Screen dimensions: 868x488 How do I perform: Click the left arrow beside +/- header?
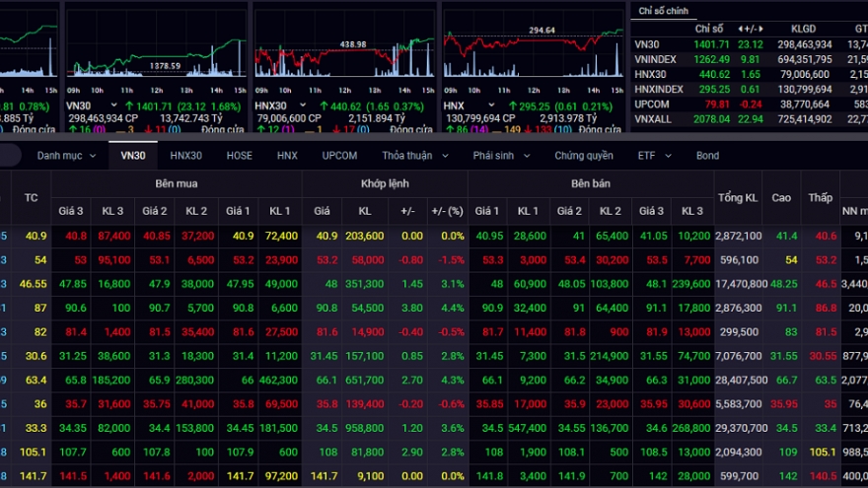pos(740,29)
